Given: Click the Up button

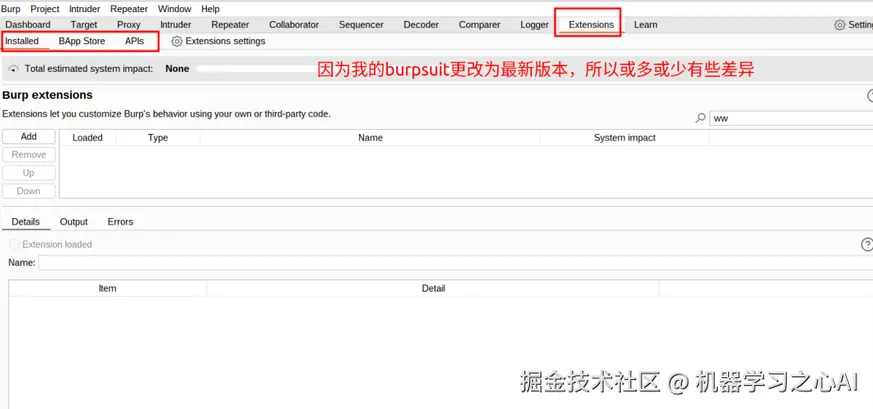Looking at the screenshot, I should click(x=29, y=173).
